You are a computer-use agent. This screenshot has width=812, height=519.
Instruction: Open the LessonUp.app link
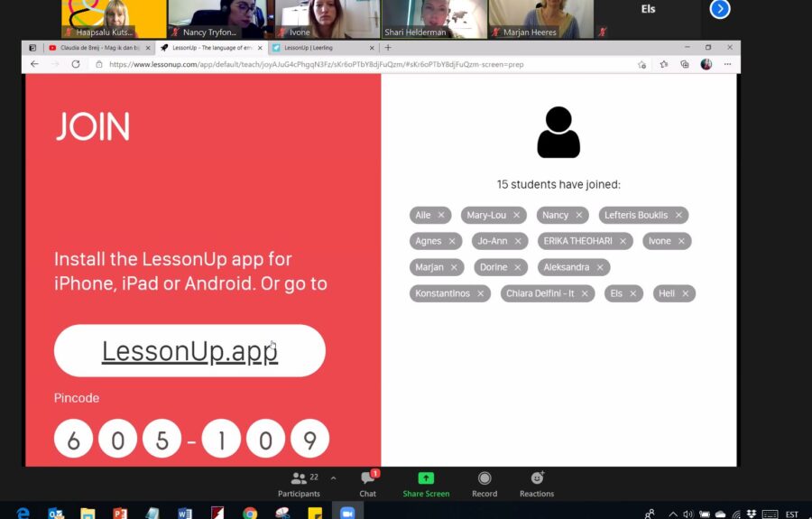(189, 350)
